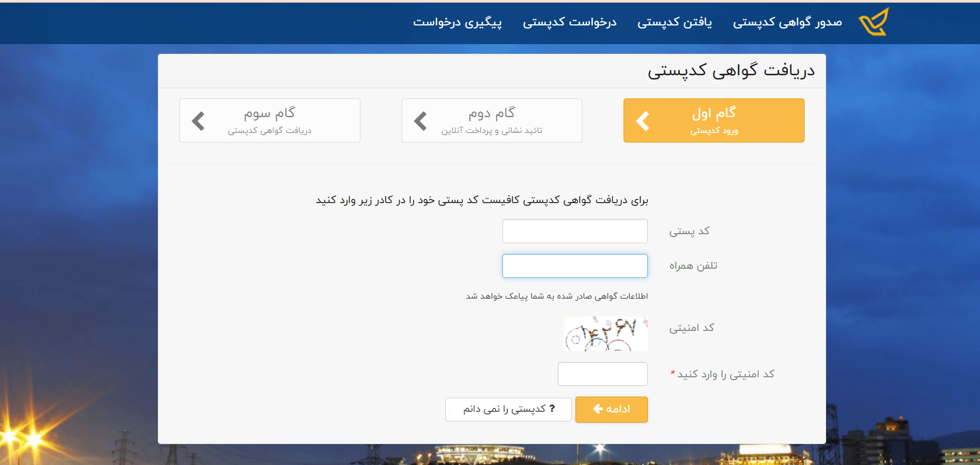
Task: Select the گام سوم دریافت گواهی step
Action: (269, 120)
